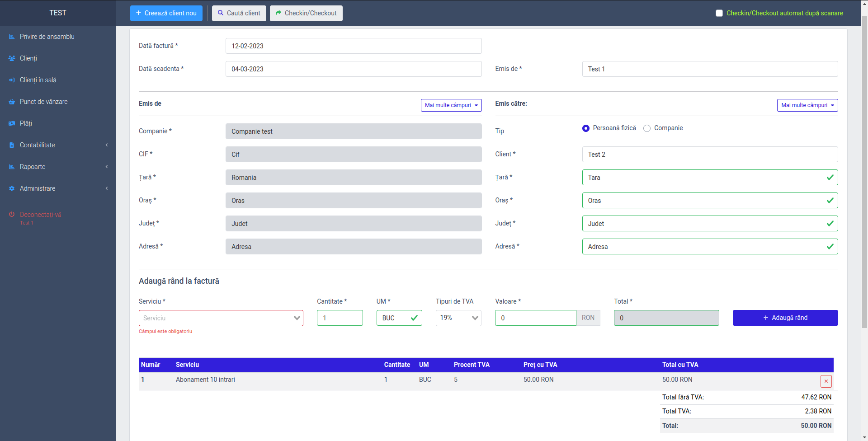Viewport: 868px width, 441px height.
Task: Click the Deconectați-vă power icon
Action: (12, 214)
